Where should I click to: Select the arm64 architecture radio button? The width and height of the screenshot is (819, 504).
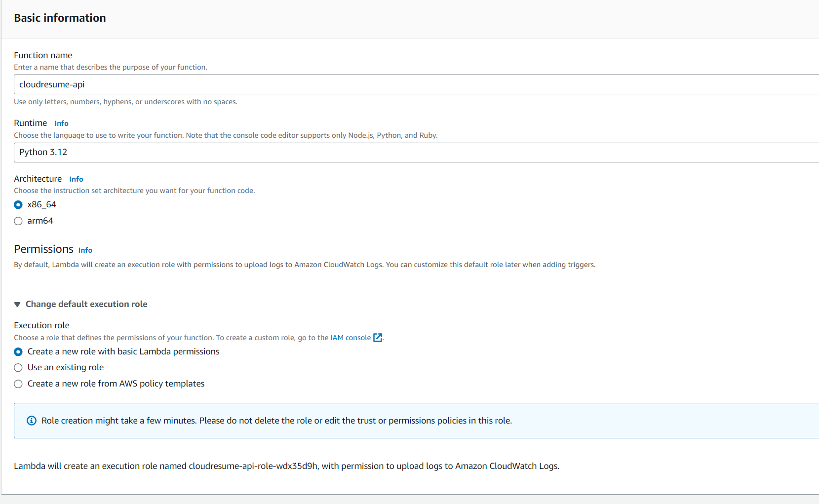pos(18,221)
